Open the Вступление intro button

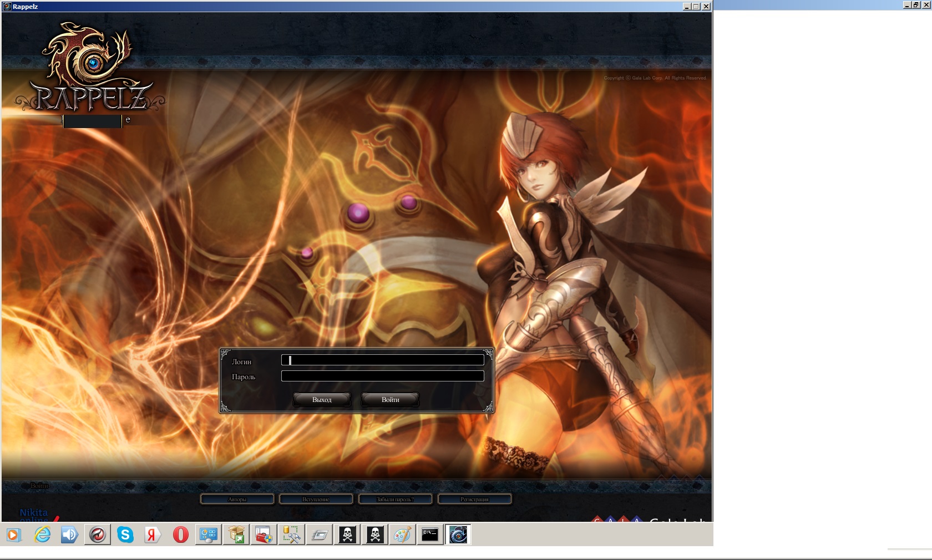[316, 499]
